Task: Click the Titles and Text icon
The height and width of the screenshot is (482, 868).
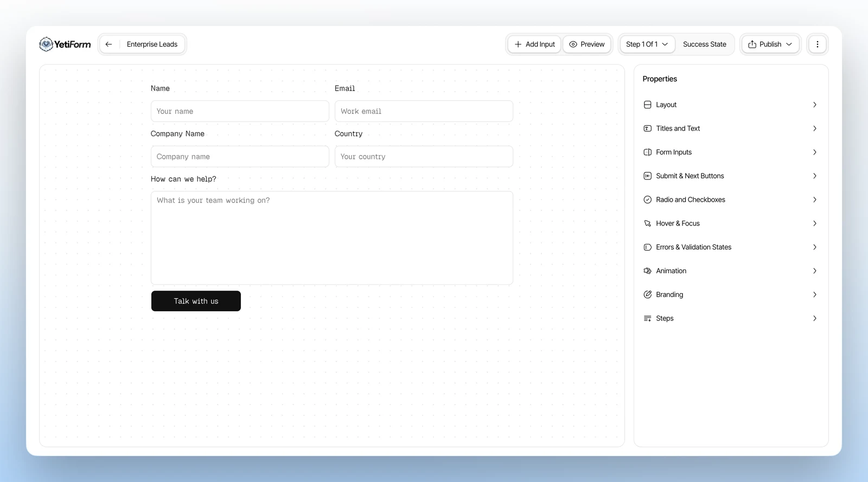Action: (x=647, y=128)
